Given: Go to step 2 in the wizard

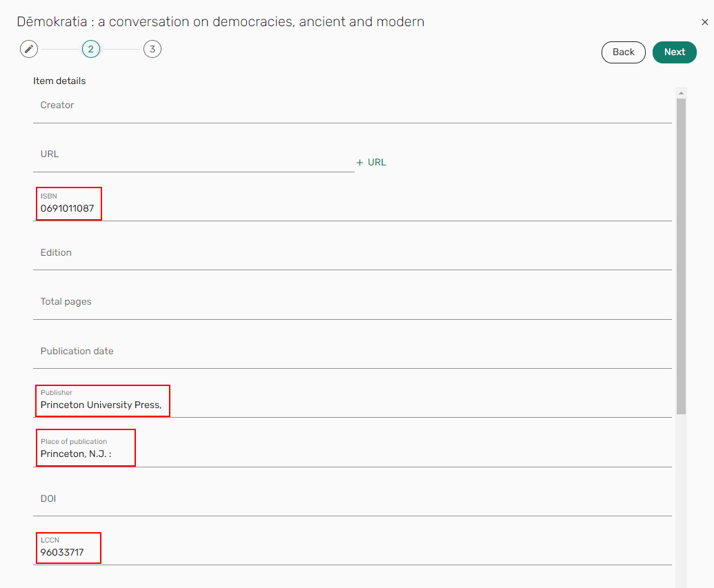Looking at the screenshot, I should [90, 49].
